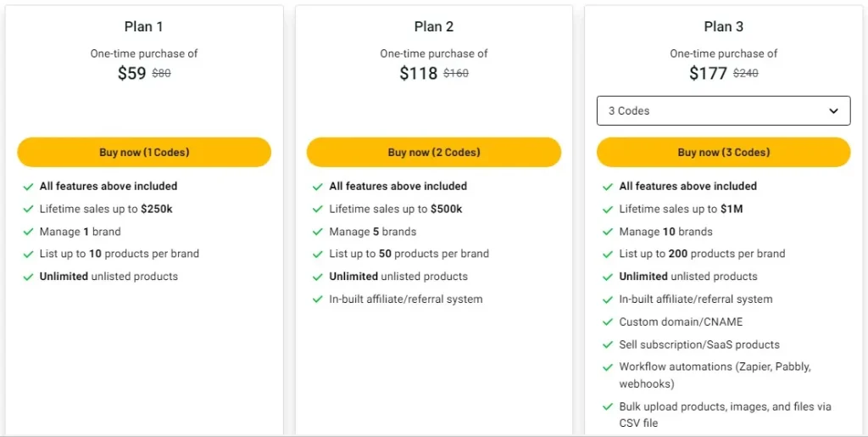The width and height of the screenshot is (868, 437).
Task: Click checkmark next to Manage 1 brand
Action: pos(28,233)
